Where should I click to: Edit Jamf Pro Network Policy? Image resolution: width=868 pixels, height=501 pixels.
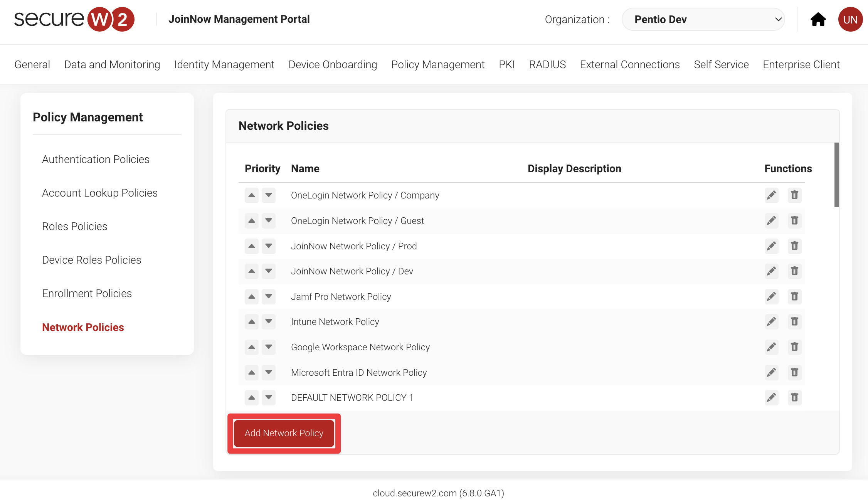[771, 297]
